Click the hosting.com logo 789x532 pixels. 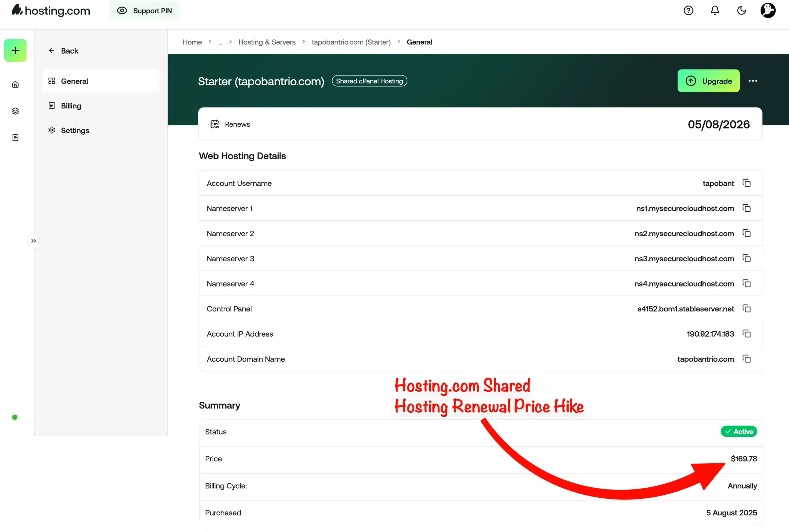[50, 10]
